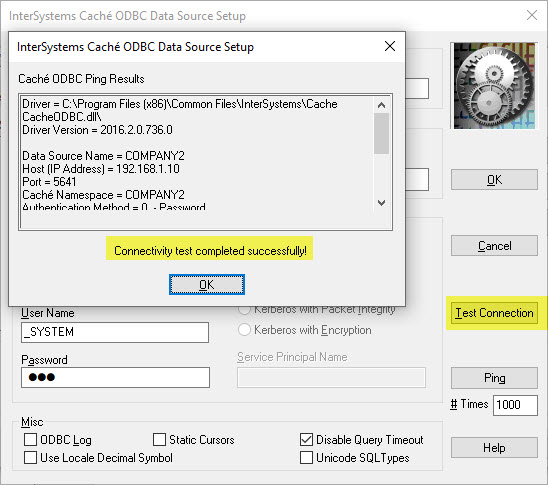Enable the Static Cursors checkbox

tap(159, 440)
